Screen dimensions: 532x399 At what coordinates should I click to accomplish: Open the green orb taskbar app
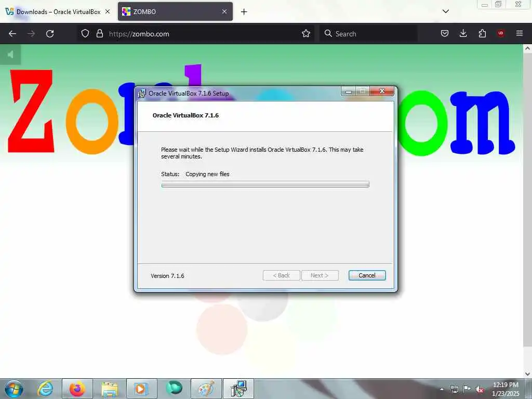pyautogui.click(x=174, y=389)
